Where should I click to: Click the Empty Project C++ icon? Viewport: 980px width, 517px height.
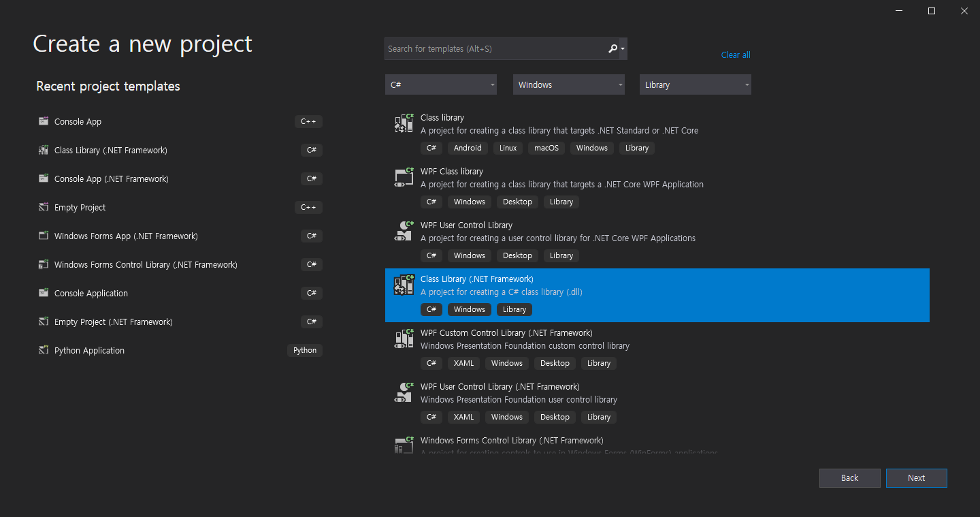click(44, 207)
